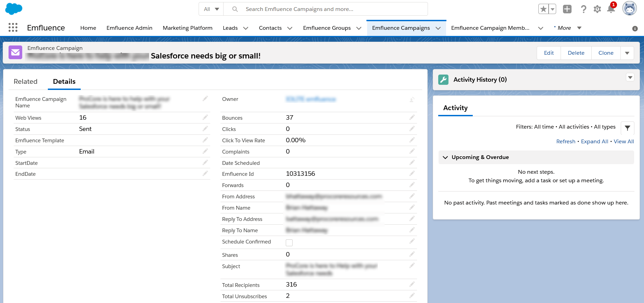
Task: Click the Activity History wrench icon
Action: (443, 80)
